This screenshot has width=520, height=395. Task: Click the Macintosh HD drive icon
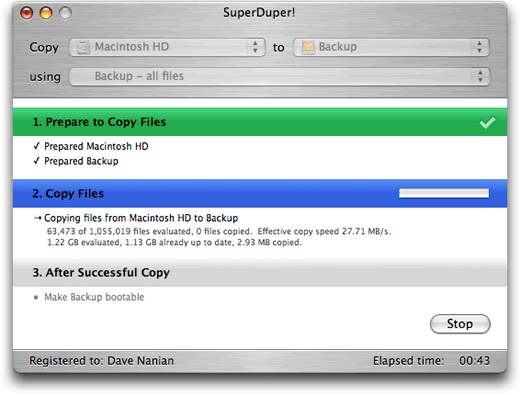(83, 47)
